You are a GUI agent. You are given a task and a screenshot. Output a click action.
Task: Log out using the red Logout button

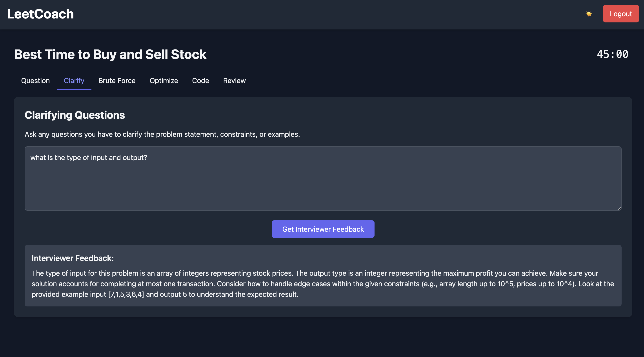coord(621,14)
